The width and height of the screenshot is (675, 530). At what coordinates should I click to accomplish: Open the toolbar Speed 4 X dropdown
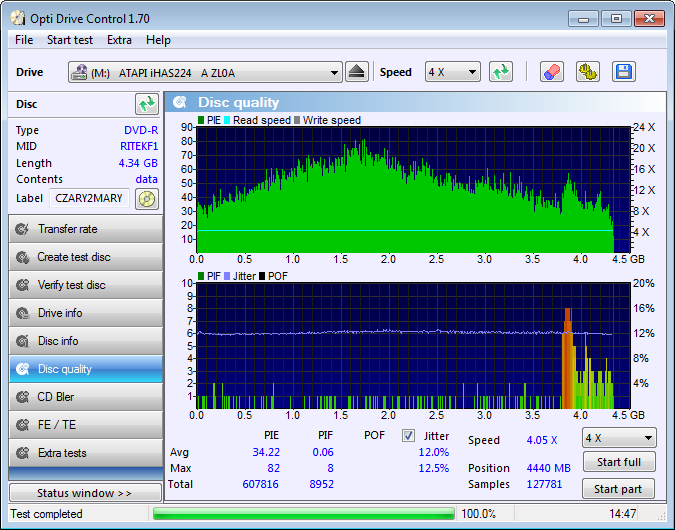[452, 72]
